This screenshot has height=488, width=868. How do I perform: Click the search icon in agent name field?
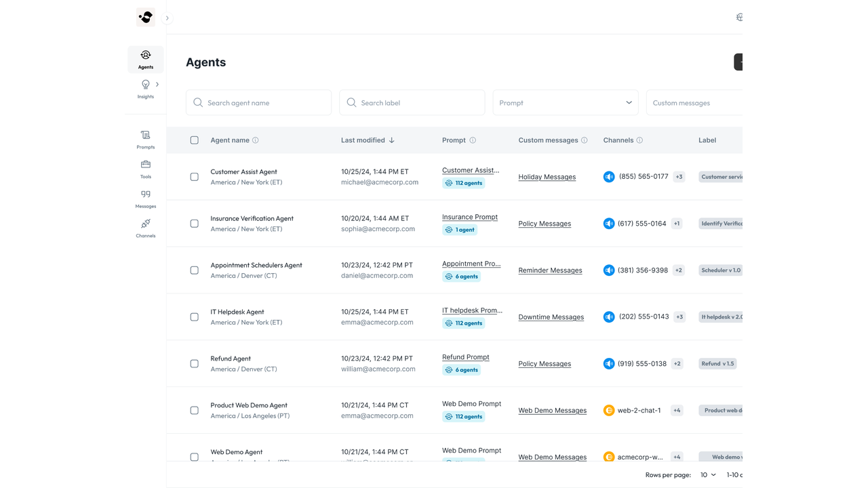pos(198,102)
